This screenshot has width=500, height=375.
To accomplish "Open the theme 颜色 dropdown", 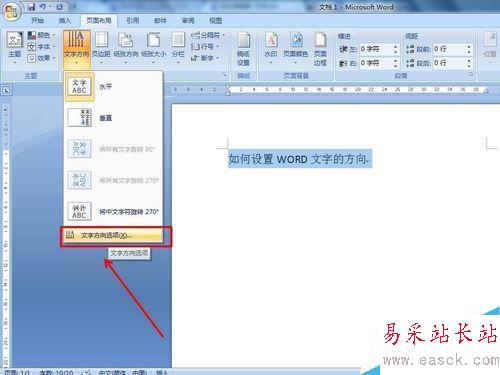I will click(41, 35).
